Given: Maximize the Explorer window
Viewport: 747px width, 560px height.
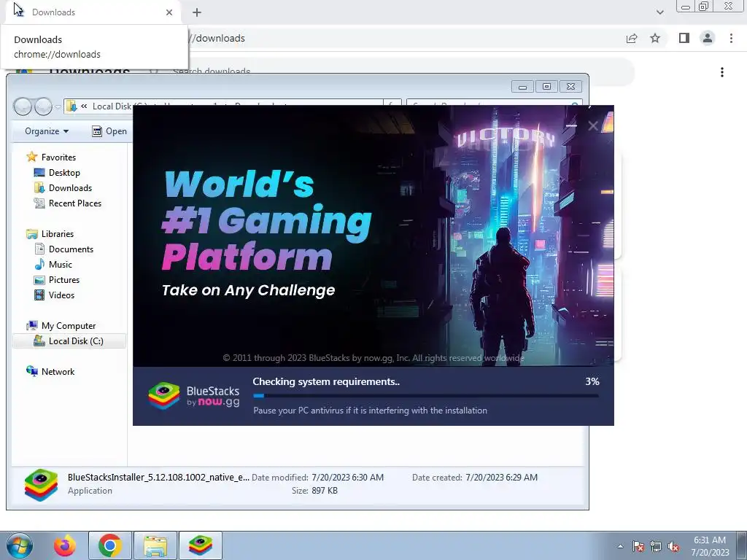Looking at the screenshot, I should point(546,86).
